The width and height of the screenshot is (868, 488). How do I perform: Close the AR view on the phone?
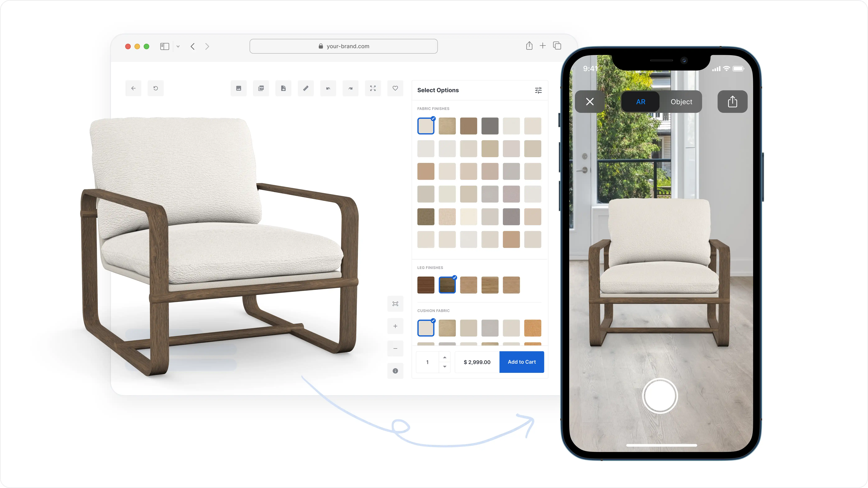[590, 102]
